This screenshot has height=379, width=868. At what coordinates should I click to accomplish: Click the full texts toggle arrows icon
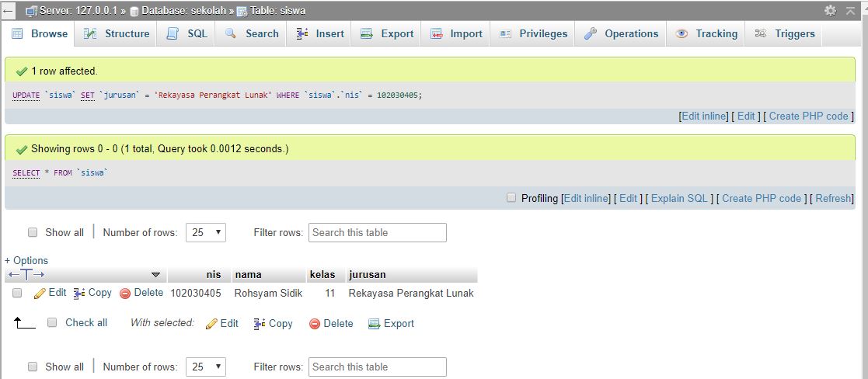click(26, 274)
